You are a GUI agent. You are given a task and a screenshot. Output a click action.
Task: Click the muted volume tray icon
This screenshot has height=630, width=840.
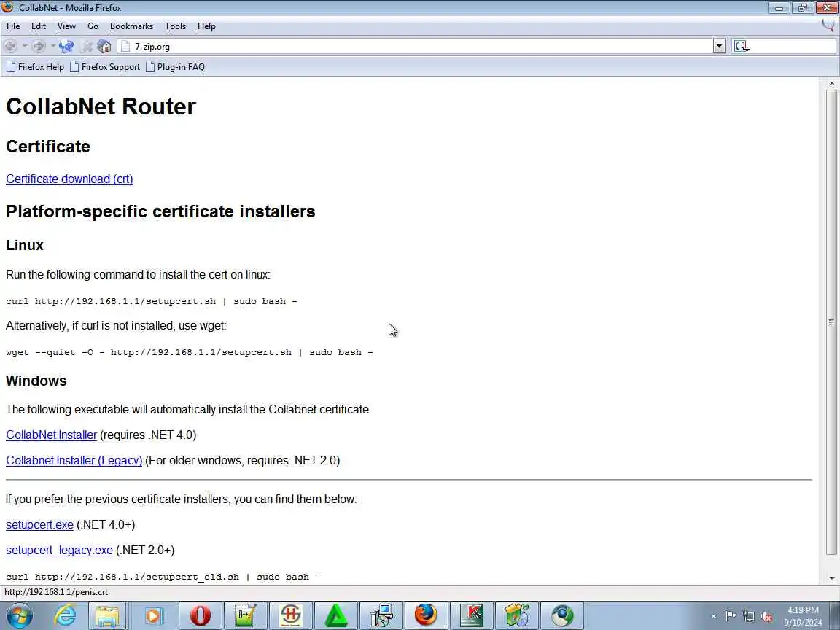pos(766,617)
